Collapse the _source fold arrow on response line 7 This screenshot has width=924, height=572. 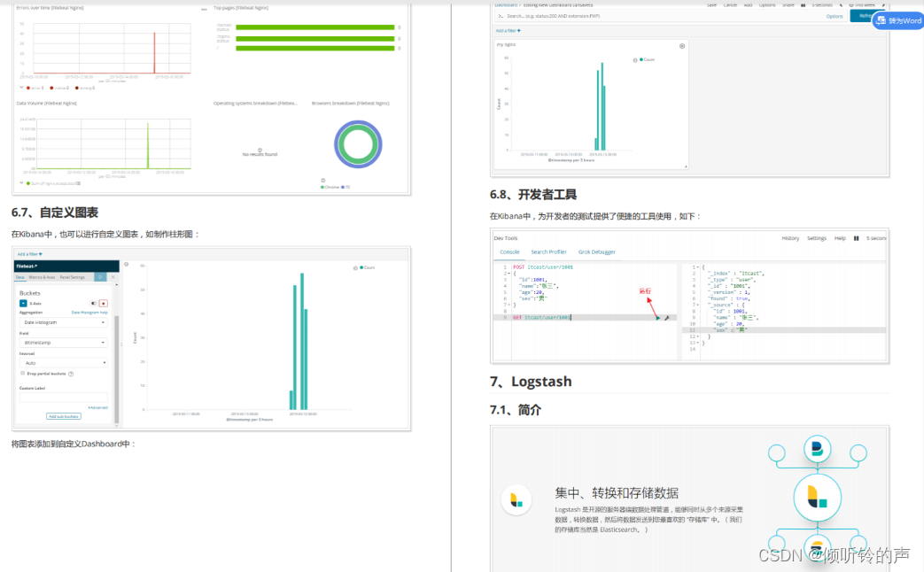pos(698,305)
